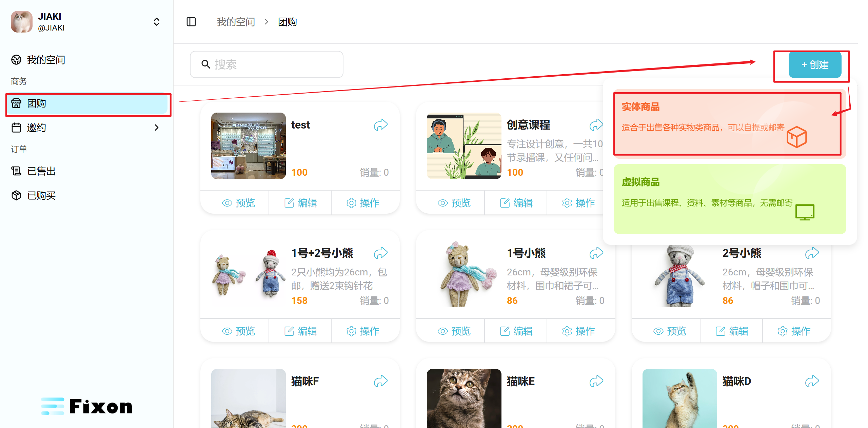Click the 158 price value
Image resolution: width=868 pixels, height=428 pixels.
(299, 300)
